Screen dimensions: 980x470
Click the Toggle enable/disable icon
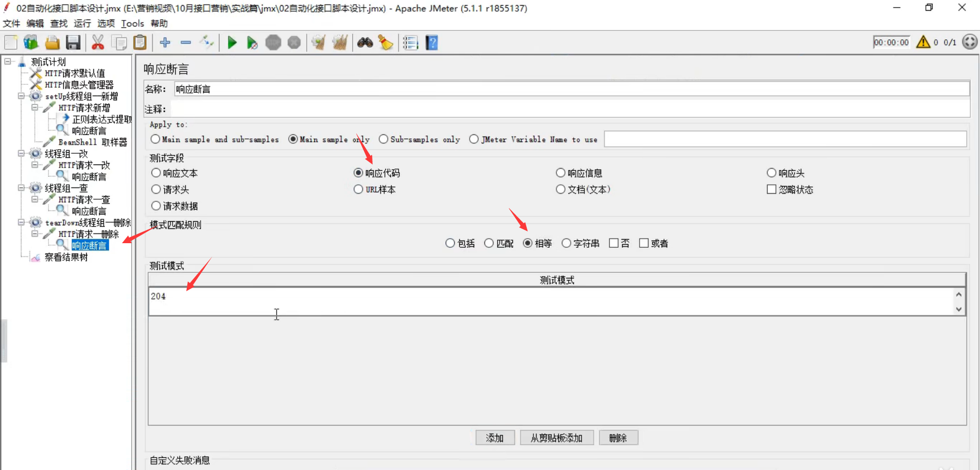click(x=207, y=42)
